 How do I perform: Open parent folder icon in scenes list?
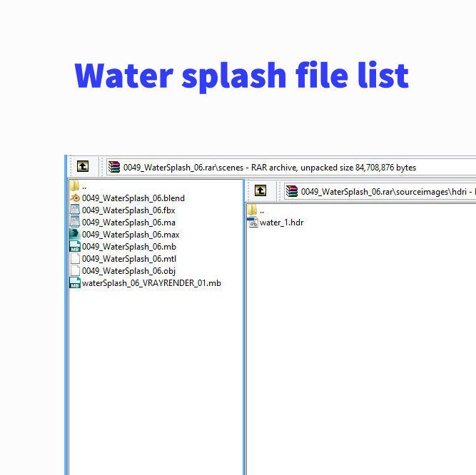(x=74, y=185)
